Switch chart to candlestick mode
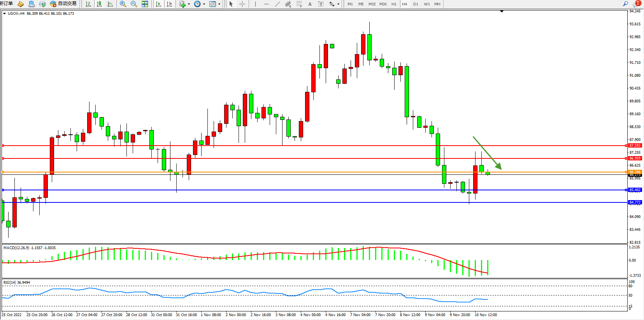Screen dimensions: 644x320 click(99, 4)
